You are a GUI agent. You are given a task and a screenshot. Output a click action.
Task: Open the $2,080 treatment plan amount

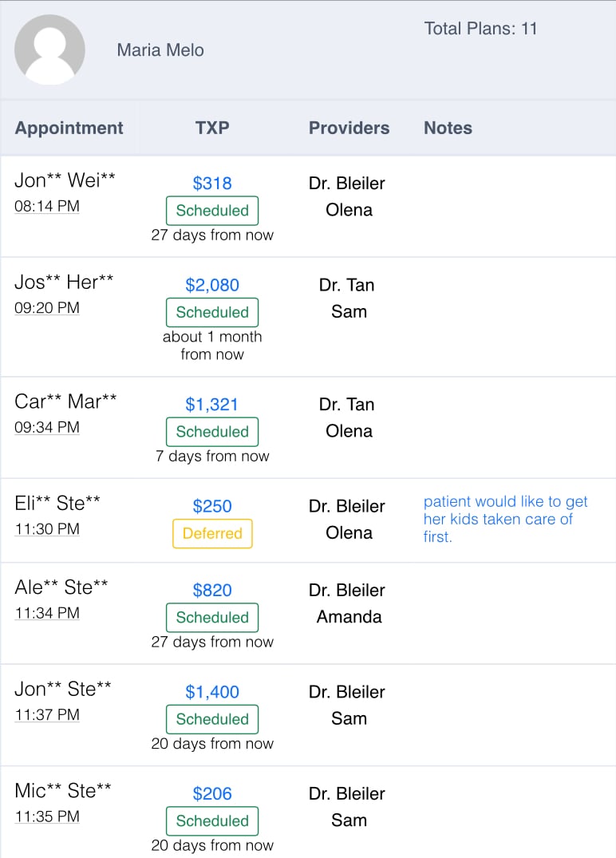[x=212, y=285]
